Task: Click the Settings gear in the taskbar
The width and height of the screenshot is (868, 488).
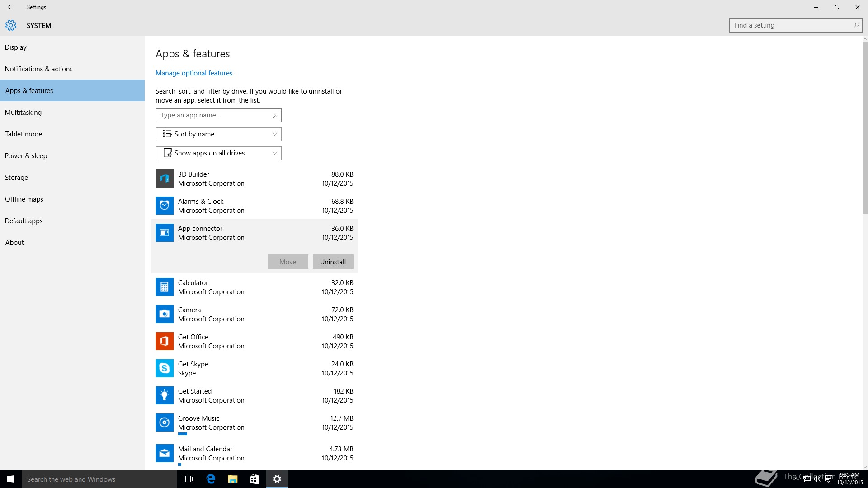Action: click(277, 479)
